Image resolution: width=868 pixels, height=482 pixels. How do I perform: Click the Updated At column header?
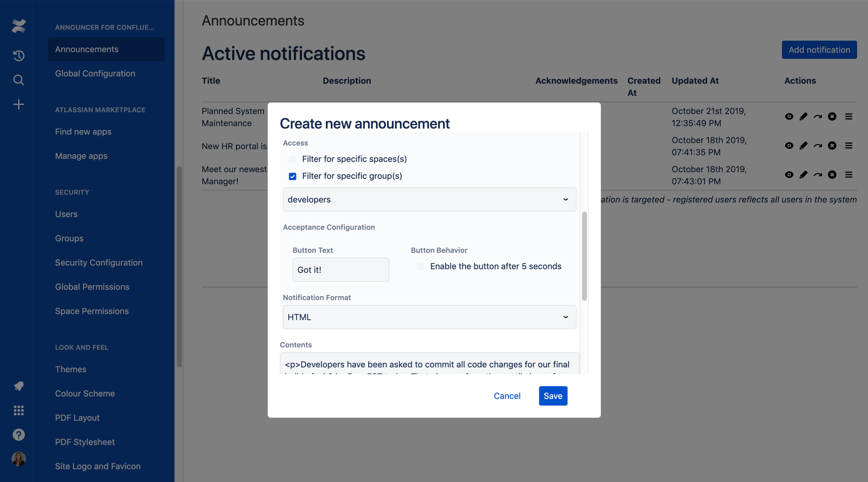coord(695,81)
